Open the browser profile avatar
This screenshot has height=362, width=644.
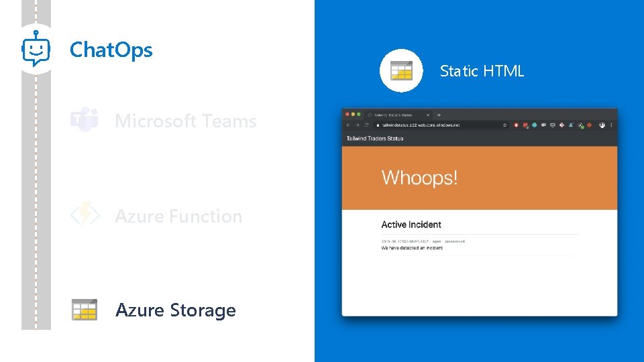pyautogui.click(x=602, y=125)
